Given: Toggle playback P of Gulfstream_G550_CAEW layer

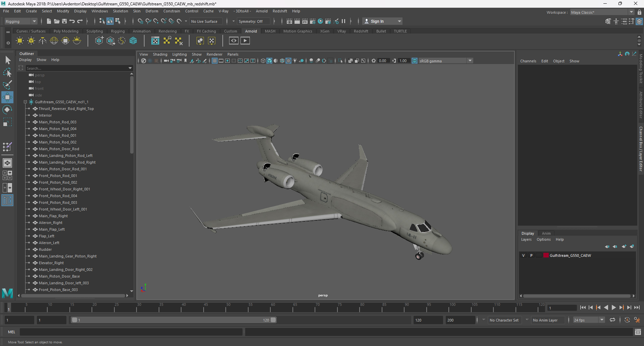Looking at the screenshot, I should point(531,255).
